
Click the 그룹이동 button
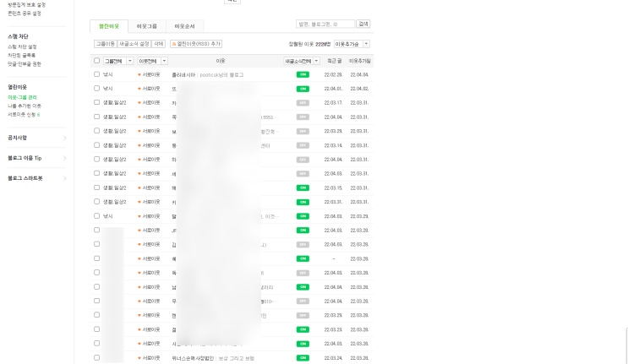pyautogui.click(x=106, y=44)
